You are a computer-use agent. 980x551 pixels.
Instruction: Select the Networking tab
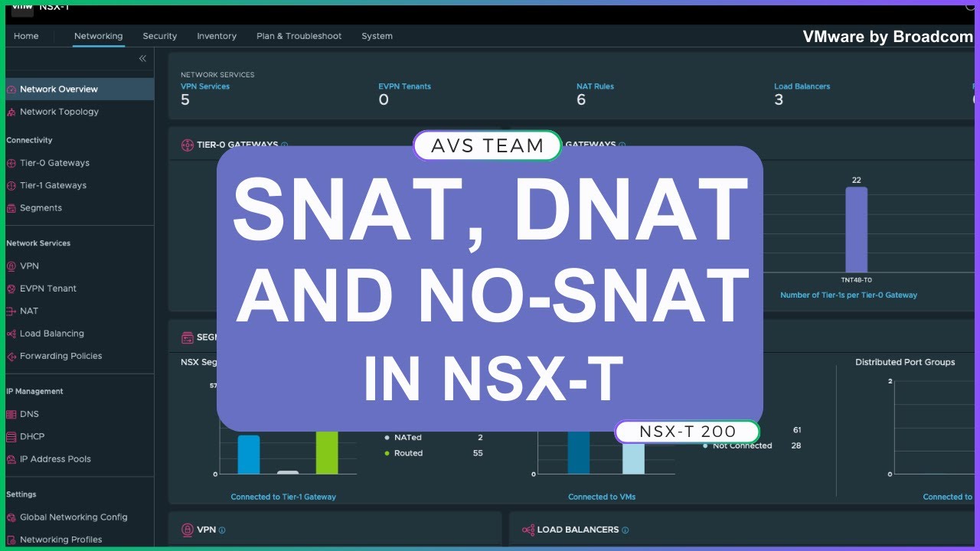98,36
